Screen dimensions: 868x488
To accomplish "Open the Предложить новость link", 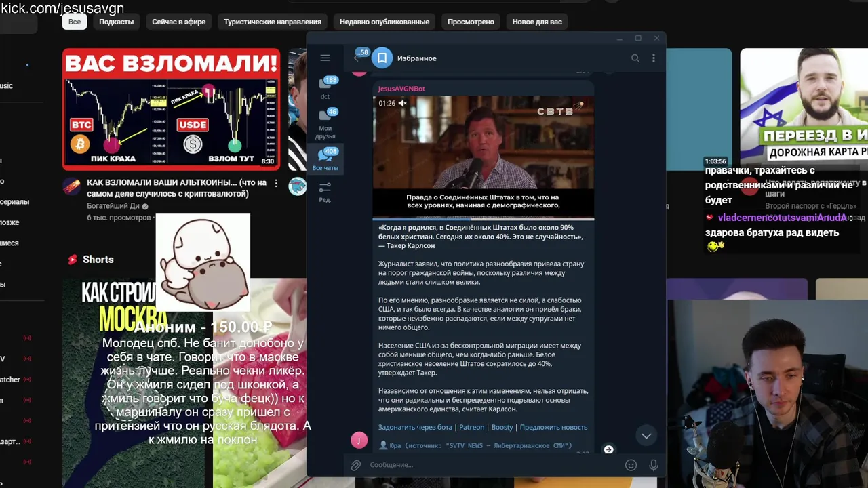I will [553, 427].
